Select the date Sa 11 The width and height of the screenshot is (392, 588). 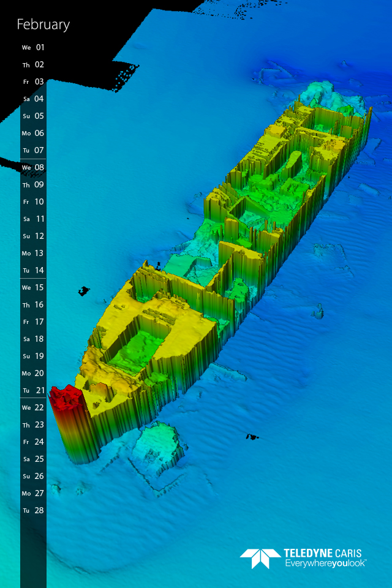[x=33, y=219]
